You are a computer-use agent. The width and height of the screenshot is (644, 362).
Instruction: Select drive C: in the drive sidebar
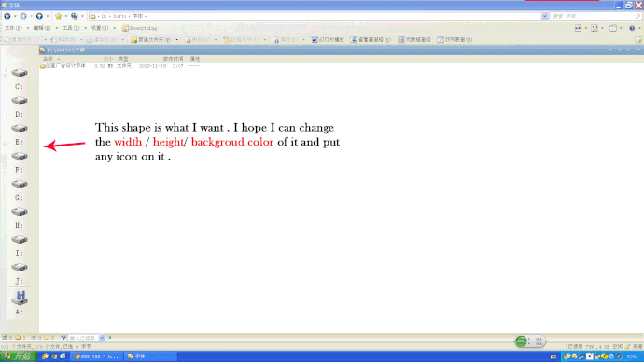[20, 78]
